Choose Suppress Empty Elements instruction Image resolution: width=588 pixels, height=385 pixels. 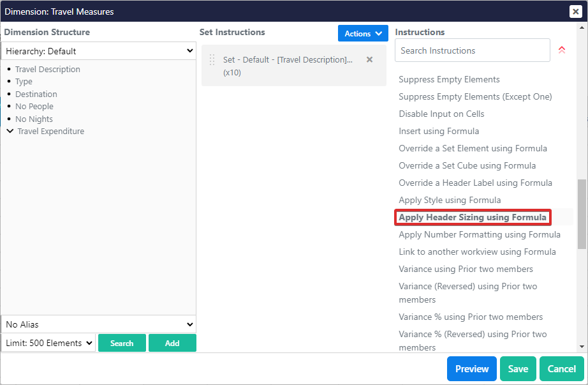tap(449, 80)
